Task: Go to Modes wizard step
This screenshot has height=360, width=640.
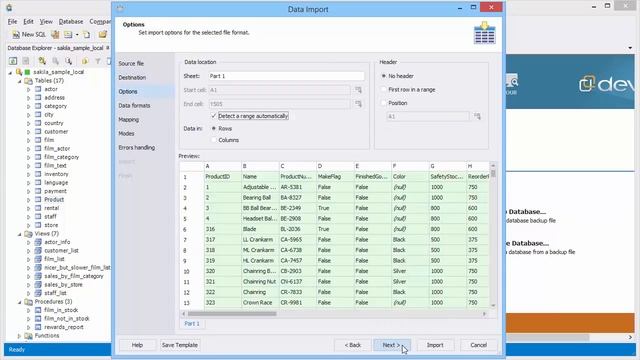Action: (x=126, y=133)
